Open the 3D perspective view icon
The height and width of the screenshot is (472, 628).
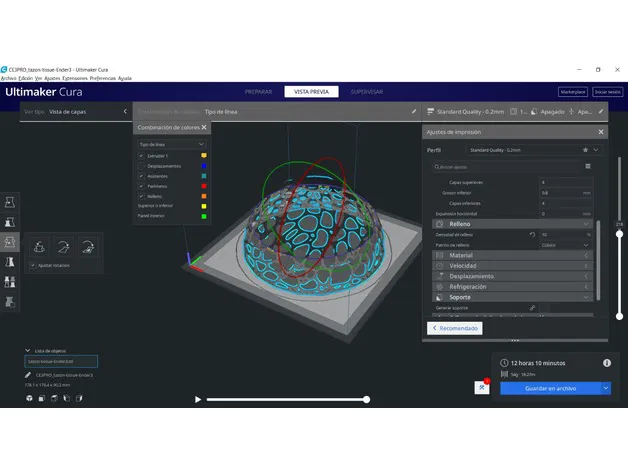29,398
